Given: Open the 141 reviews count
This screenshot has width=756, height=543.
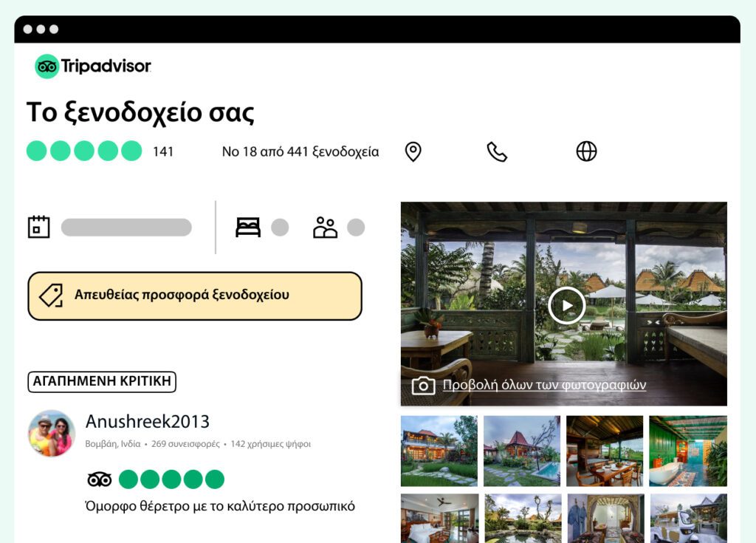Looking at the screenshot, I should coord(163,151).
